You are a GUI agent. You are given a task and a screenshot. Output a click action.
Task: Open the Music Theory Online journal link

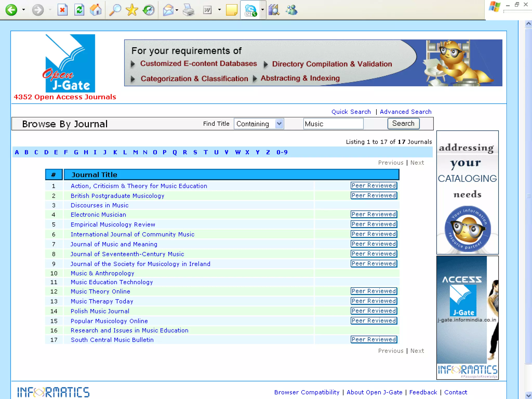click(100, 291)
